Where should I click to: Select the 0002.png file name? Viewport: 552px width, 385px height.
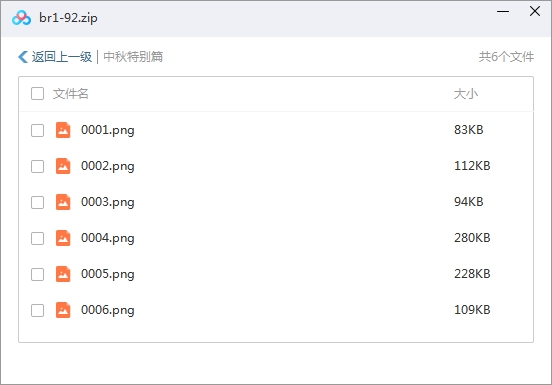pyautogui.click(x=108, y=166)
